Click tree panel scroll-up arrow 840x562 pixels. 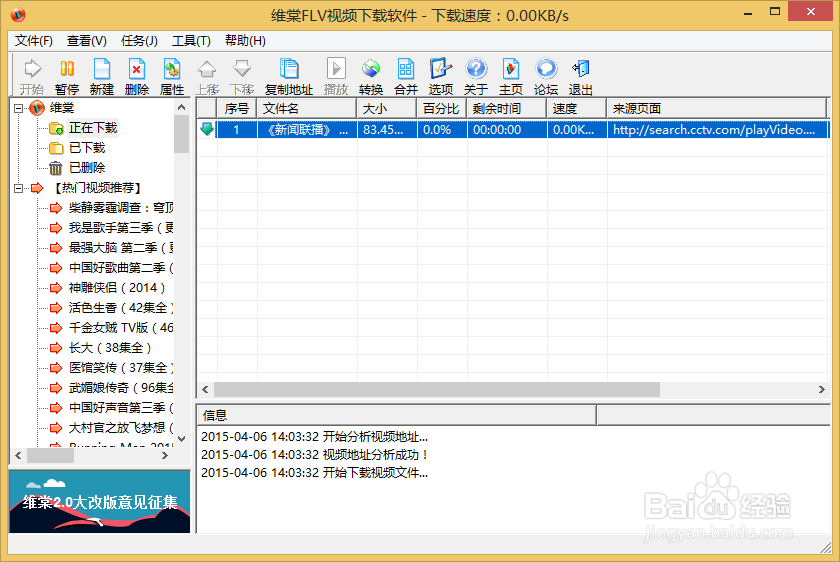coord(182,108)
